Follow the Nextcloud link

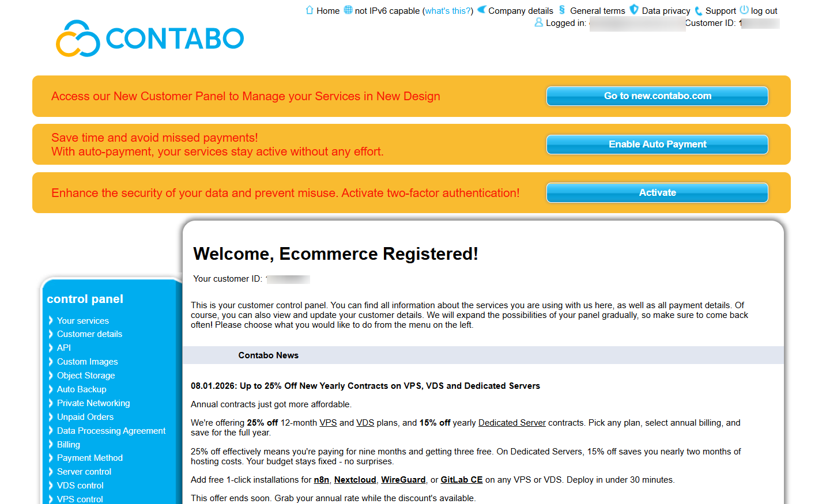[355, 480]
